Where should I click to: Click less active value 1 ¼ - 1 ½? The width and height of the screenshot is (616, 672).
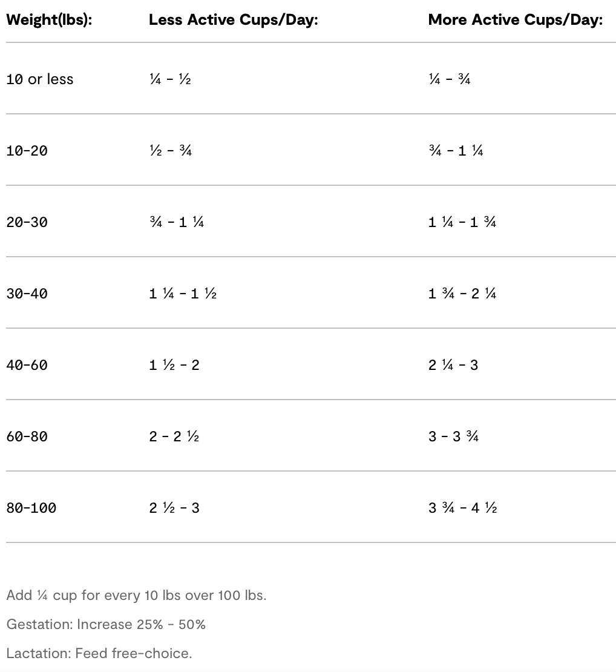(x=183, y=294)
